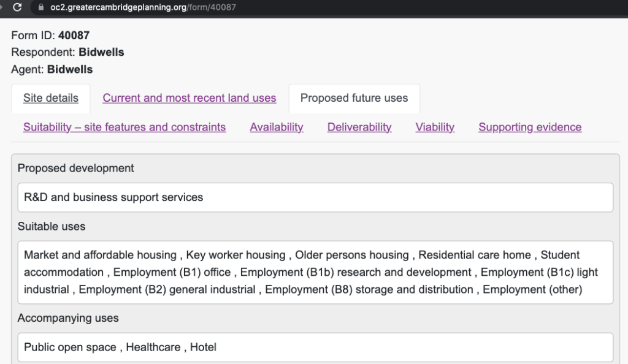Screen dimensions: 628x364
Task: Open Suitability – site features and constraints
Action: [x=124, y=127]
